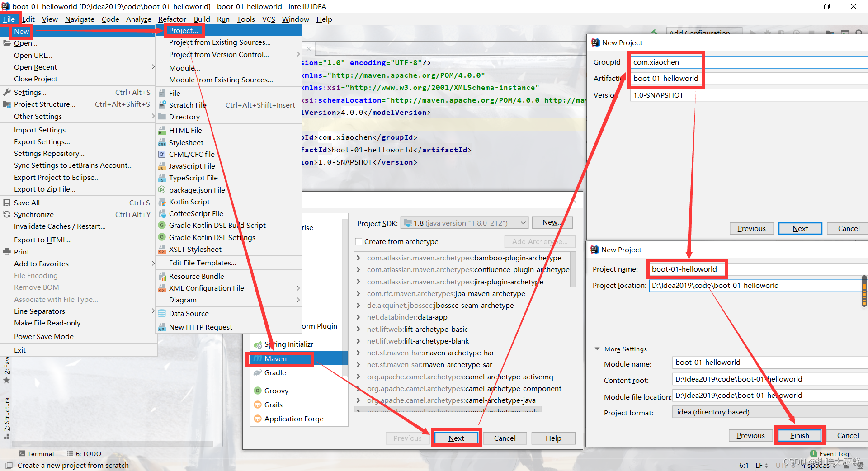Click the Terminal tool window icon
The width and height of the screenshot is (868, 471).
point(22,454)
